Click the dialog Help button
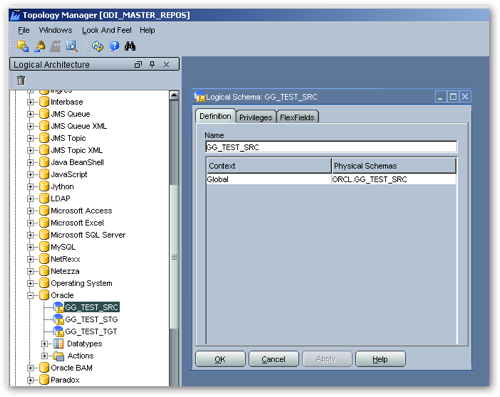The width and height of the screenshot is (500, 397). (380, 359)
